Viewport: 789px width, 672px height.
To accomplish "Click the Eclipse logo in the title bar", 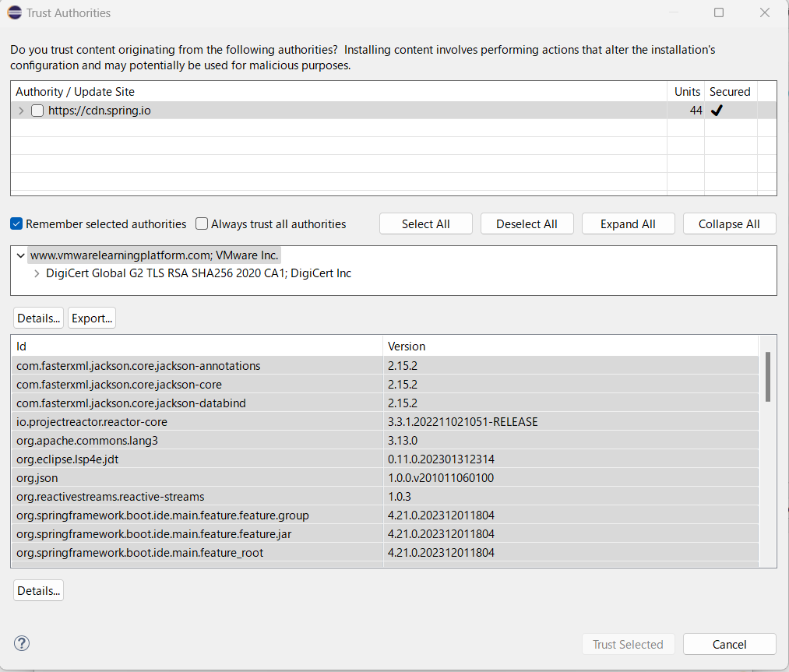I will point(14,12).
